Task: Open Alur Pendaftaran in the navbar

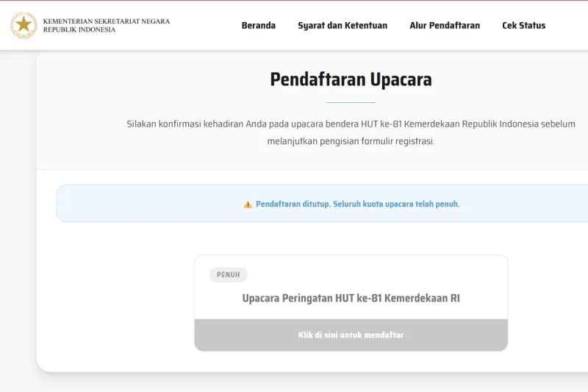Action: tap(445, 26)
